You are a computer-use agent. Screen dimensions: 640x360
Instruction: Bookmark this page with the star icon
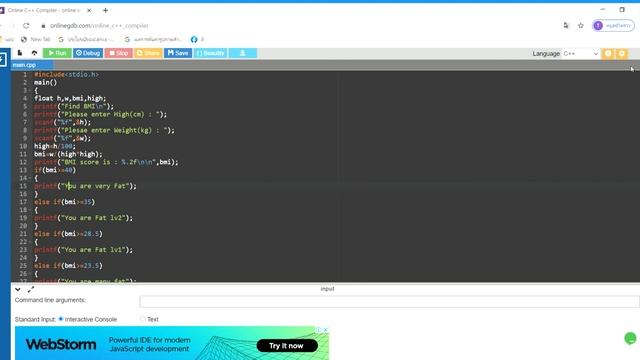point(580,26)
